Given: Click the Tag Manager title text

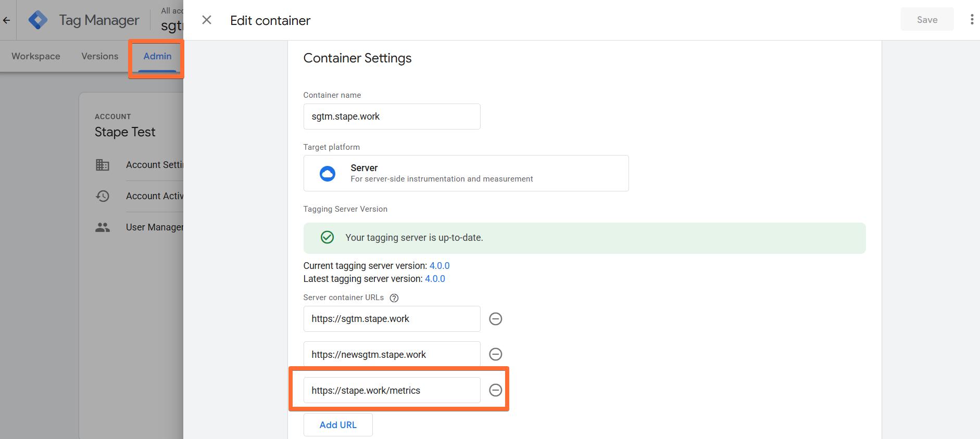Looking at the screenshot, I should [99, 20].
